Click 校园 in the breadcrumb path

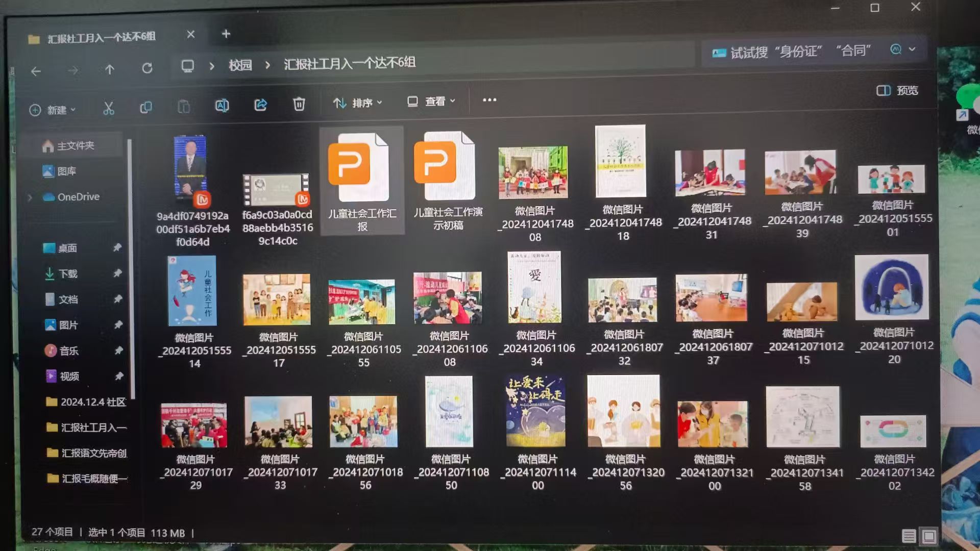click(240, 65)
